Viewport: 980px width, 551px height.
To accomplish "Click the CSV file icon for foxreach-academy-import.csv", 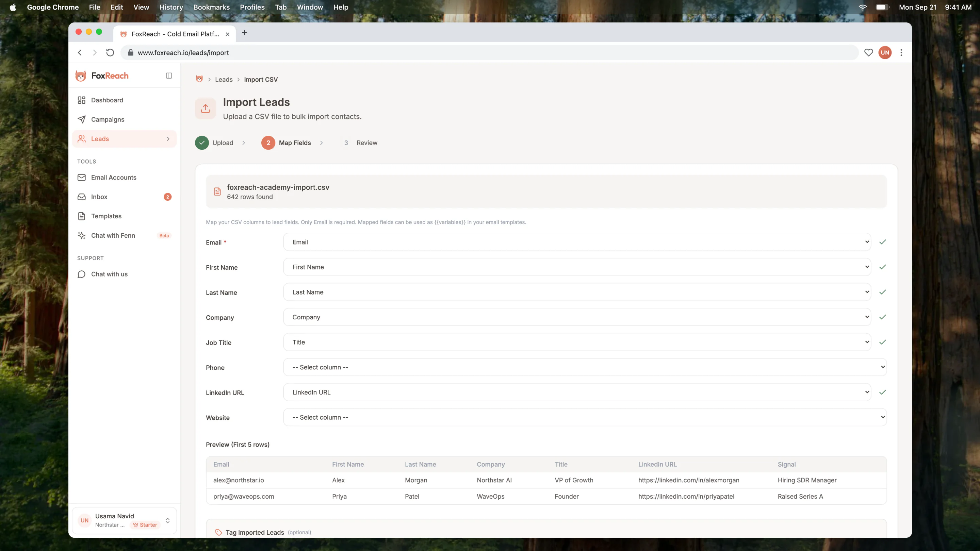I will [x=217, y=191].
